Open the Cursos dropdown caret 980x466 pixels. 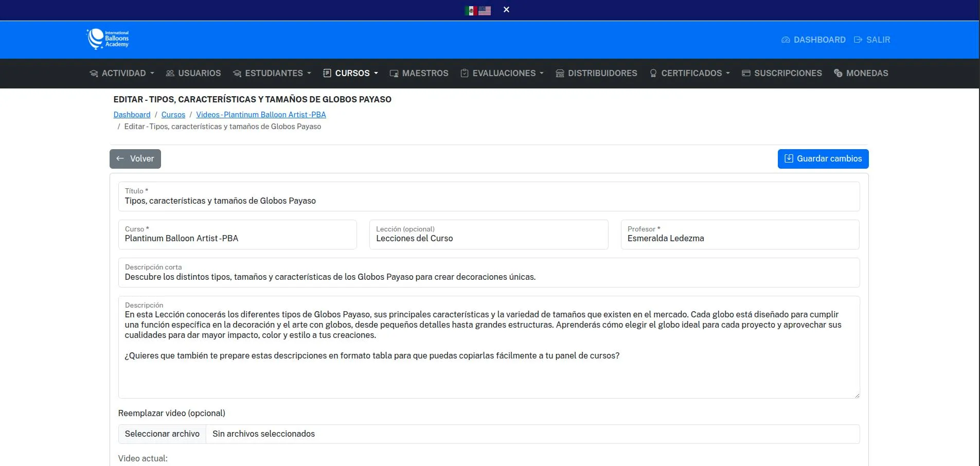pyautogui.click(x=376, y=74)
